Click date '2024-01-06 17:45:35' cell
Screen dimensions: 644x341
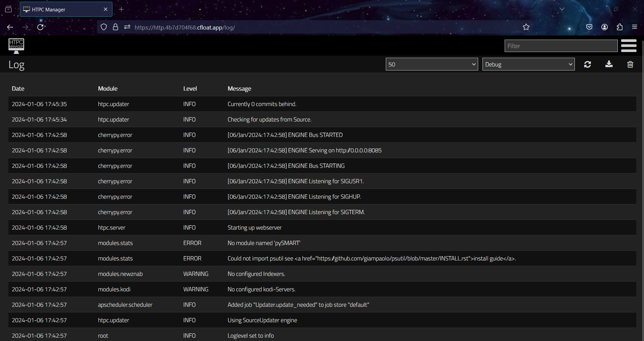click(x=39, y=104)
